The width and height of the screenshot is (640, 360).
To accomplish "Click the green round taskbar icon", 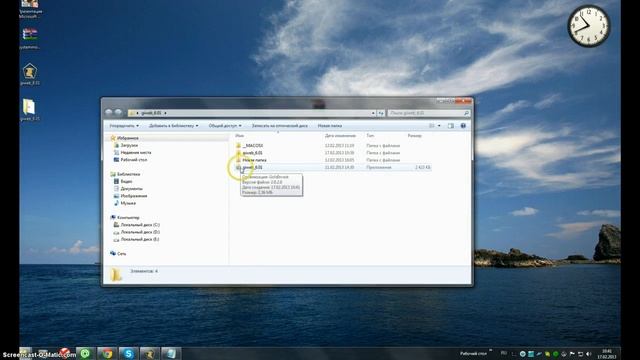I will (x=85, y=353).
